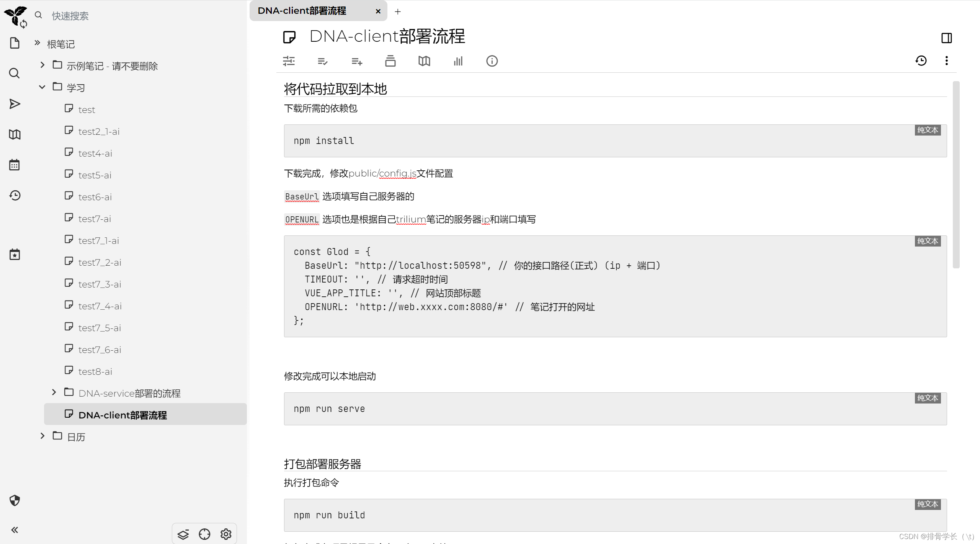Select the DNA-client部署流程 tab
The image size is (980, 544).
(318, 11)
